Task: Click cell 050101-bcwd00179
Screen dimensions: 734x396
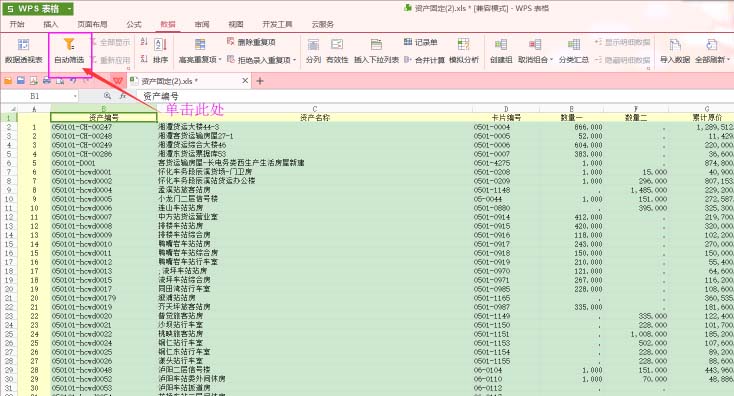Action: tap(104, 298)
